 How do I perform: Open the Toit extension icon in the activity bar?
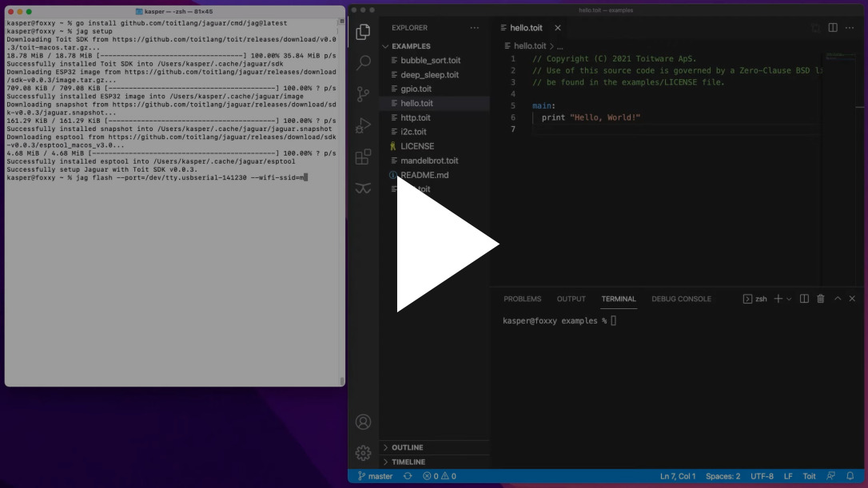click(363, 188)
